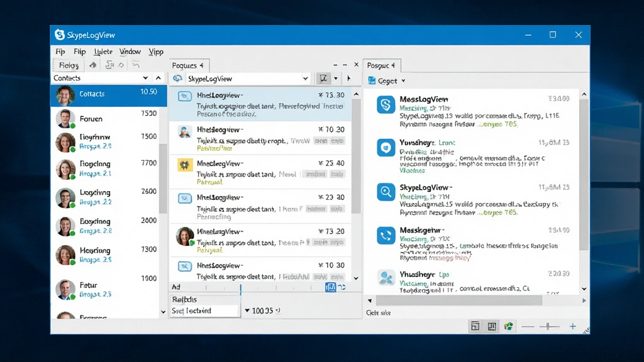Screen dimensions: 644x362
Task: Select the Foruen contact
Action: [106, 119]
